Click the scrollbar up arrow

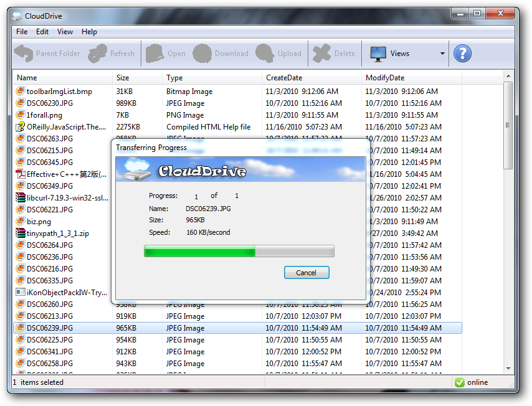[508, 75]
